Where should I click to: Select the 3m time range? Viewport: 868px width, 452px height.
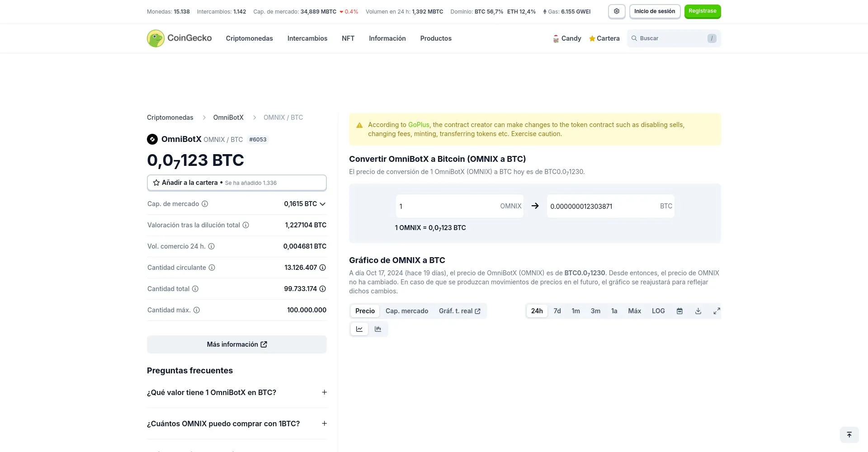[596, 311]
